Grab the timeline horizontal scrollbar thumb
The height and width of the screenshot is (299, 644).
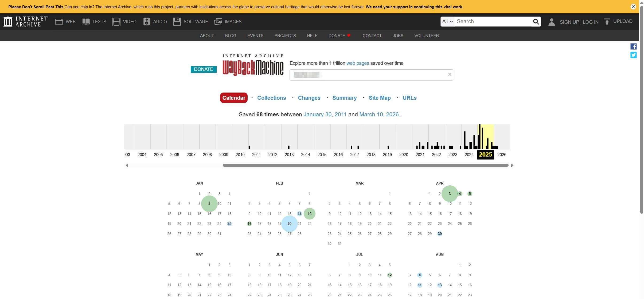tap(365, 165)
